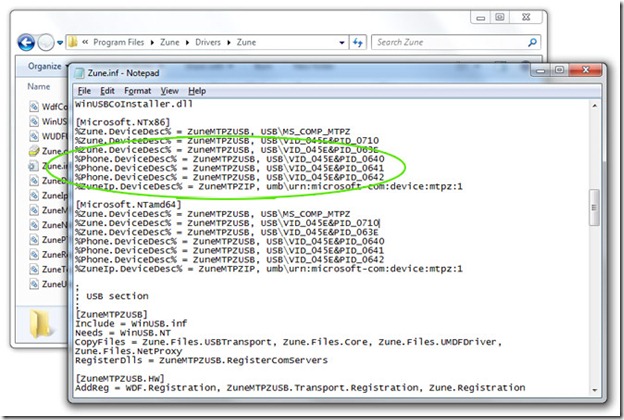Click the magnifier icon in search box
Viewport: 624px width, 420px height.
click(532, 42)
